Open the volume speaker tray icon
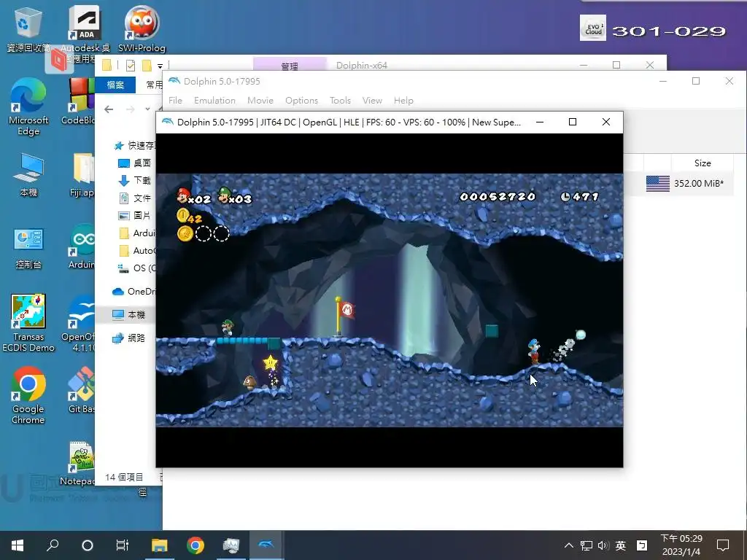 click(x=603, y=545)
